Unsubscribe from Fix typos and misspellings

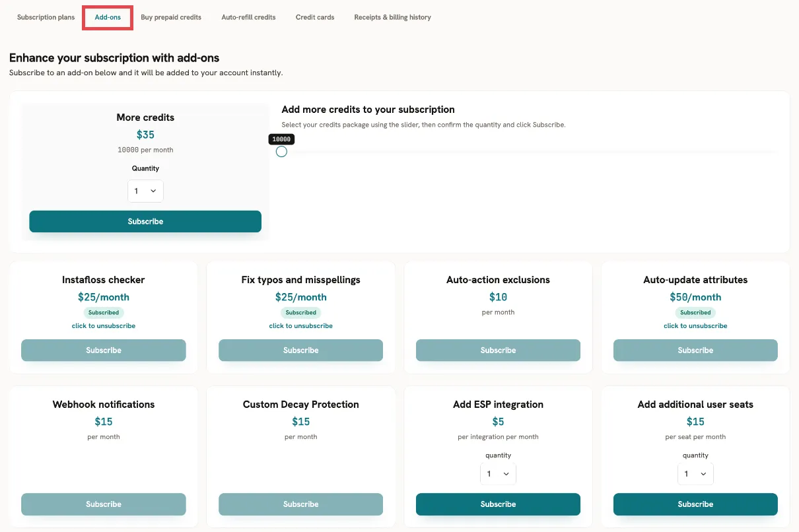coord(300,326)
